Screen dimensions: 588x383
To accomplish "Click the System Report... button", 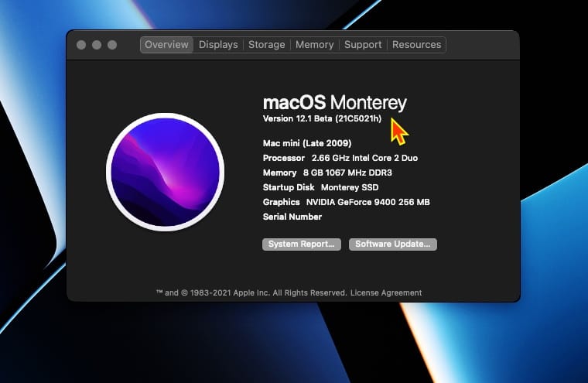I will [x=302, y=245].
